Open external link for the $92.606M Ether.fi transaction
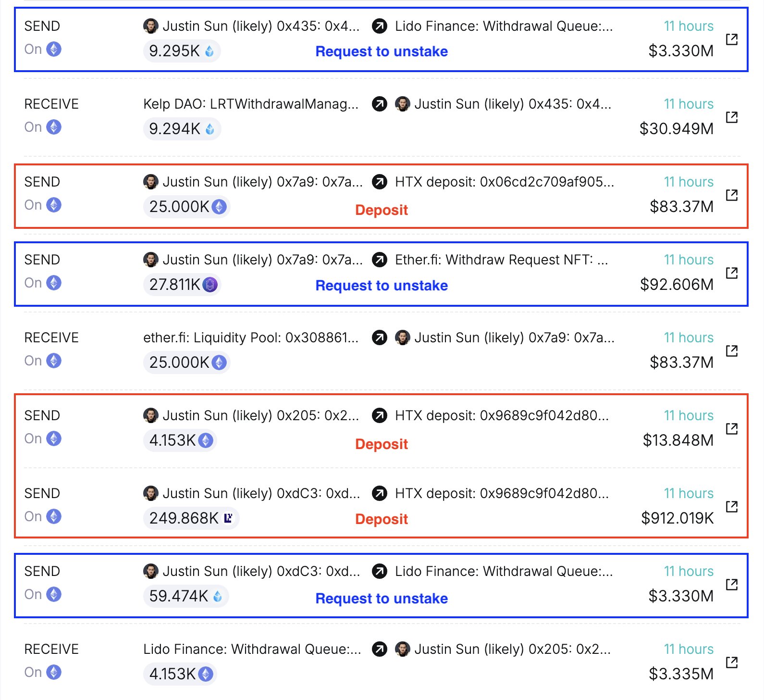The height and width of the screenshot is (700, 764). (731, 273)
